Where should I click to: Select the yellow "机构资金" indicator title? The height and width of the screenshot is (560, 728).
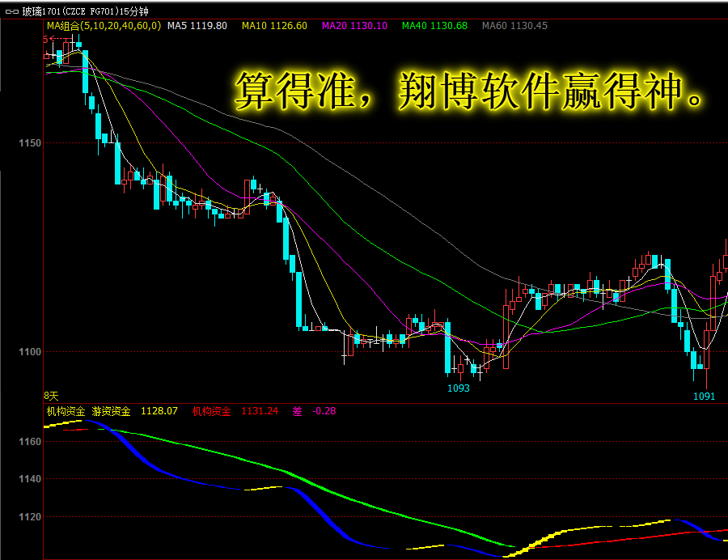click(x=66, y=411)
